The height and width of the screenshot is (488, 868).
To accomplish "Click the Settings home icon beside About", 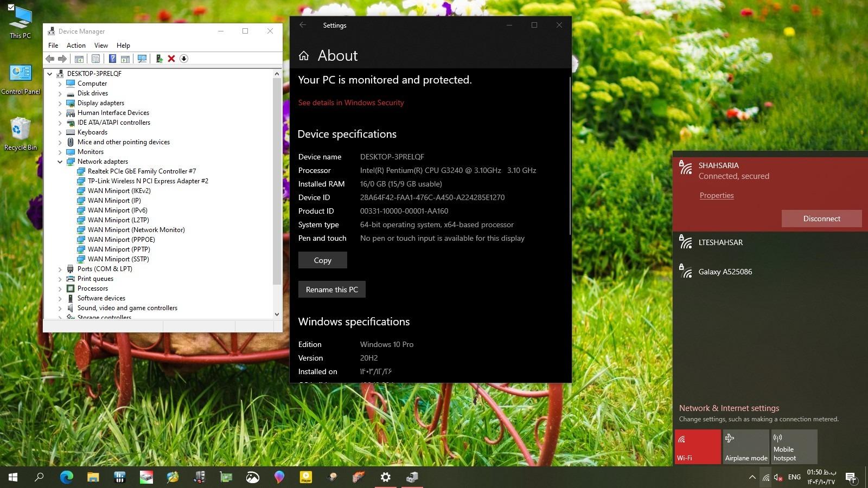I will pos(304,56).
